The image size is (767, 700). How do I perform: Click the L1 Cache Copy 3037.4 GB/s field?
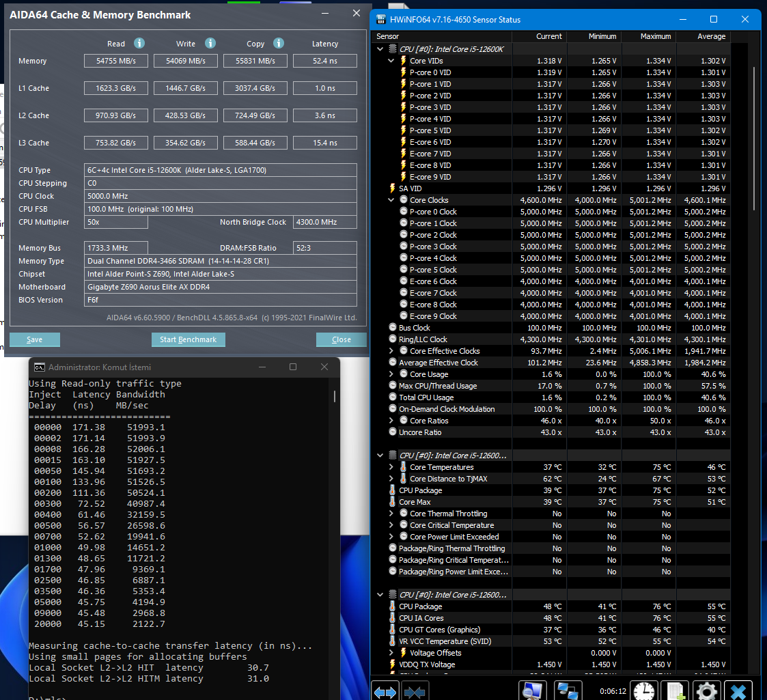255,88
